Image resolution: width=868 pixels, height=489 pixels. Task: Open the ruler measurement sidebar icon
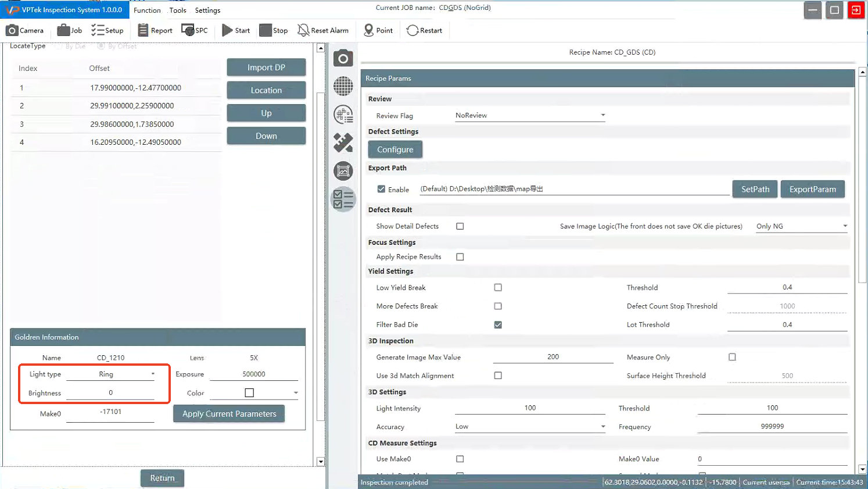click(343, 142)
